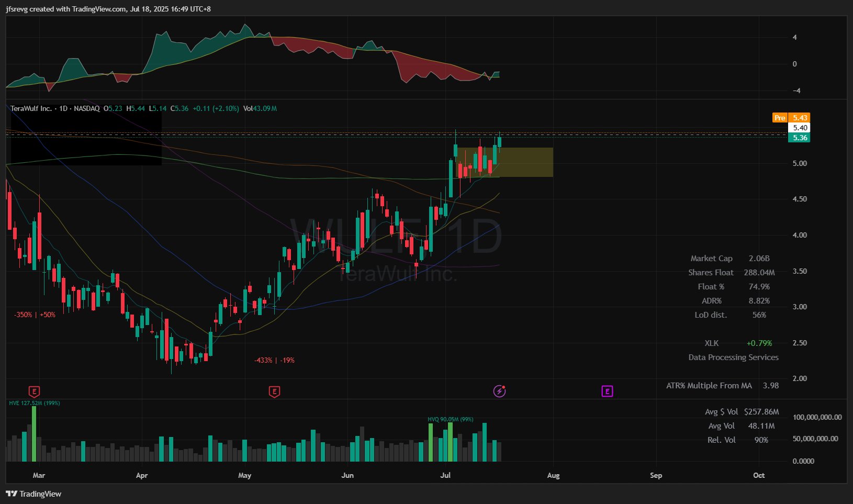
Task: Click the Shares Float label
Action: pos(711,272)
